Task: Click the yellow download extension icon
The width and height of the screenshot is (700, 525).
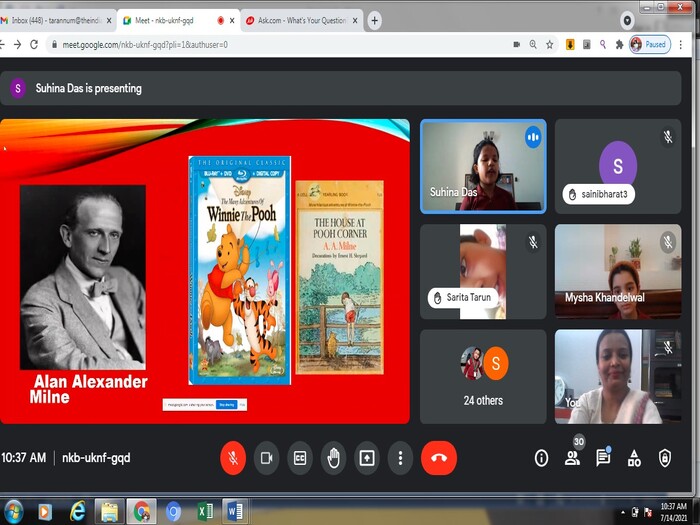Action: pyautogui.click(x=570, y=44)
